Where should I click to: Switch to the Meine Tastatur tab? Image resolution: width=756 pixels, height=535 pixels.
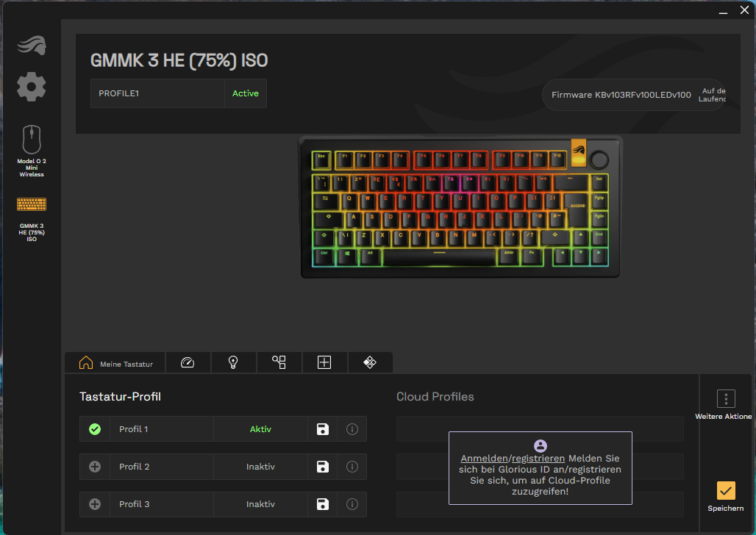pyautogui.click(x=115, y=362)
